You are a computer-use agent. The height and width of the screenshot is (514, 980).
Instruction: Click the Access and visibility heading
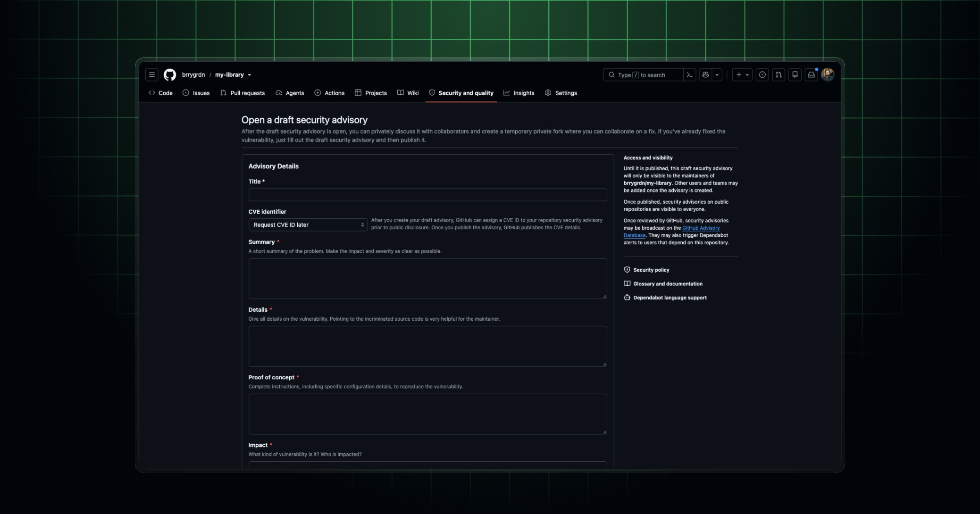648,157
